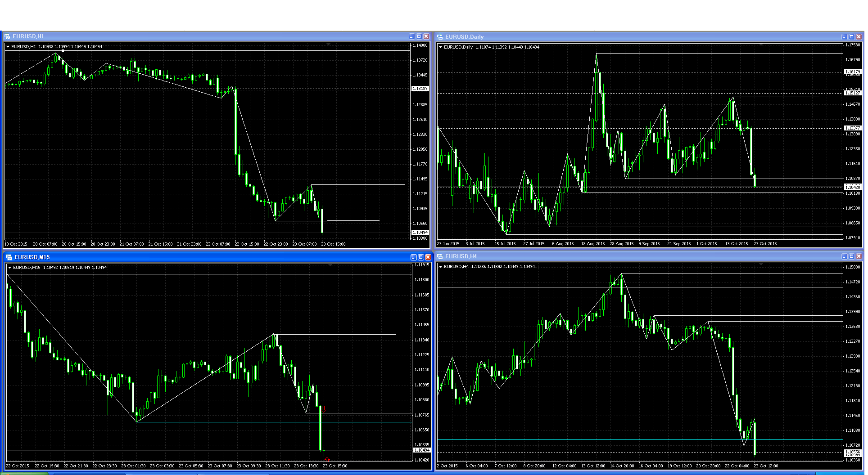Expand the EURUSD,M15 chart info triangle
This screenshot has width=868, height=475.
click(9, 268)
